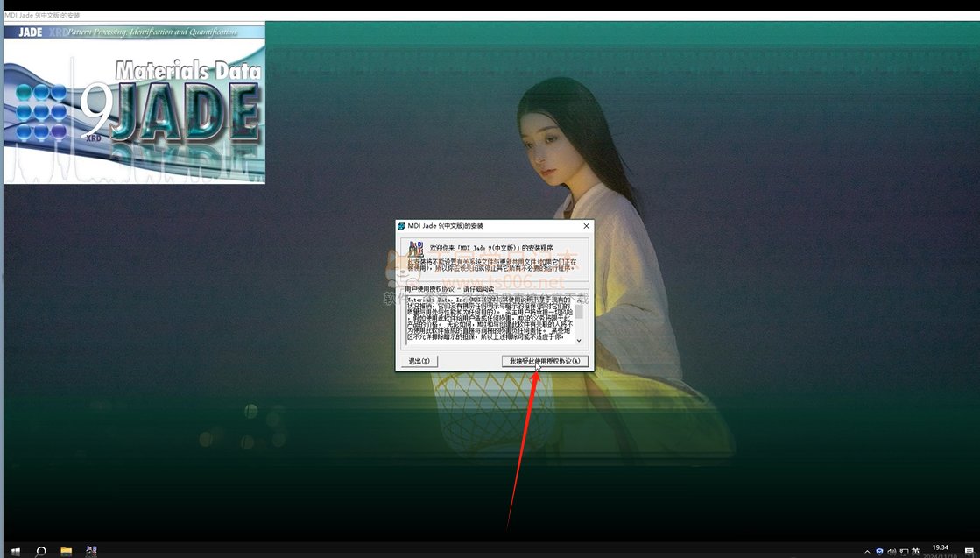Open the volume control in tray
980x558 pixels.
(892, 552)
